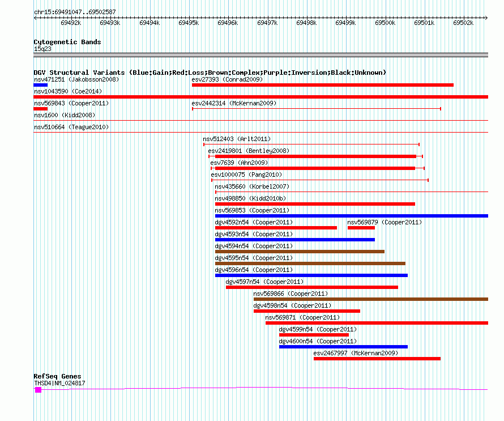This screenshot has height=421, width=504.
Task: Select the nsv512403 (Arlt2011) label
Action: 237,139
